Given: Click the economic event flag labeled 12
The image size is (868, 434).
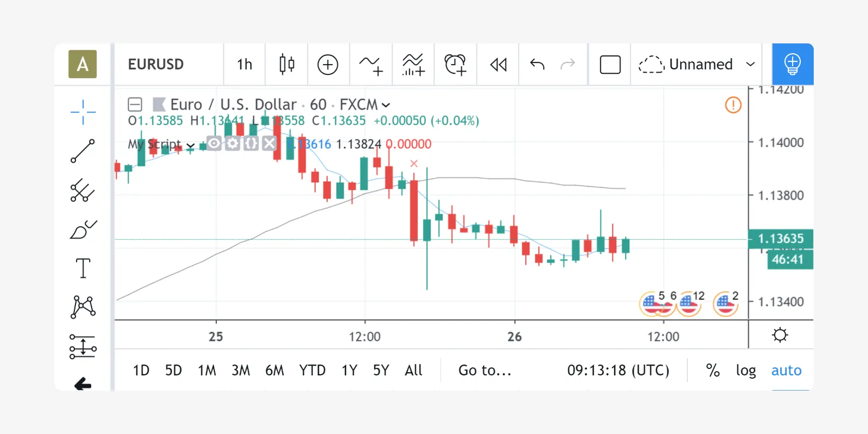Looking at the screenshot, I should tap(690, 304).
